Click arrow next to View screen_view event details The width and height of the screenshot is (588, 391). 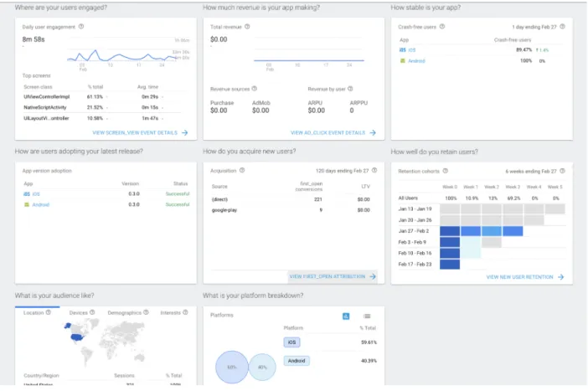pyautogui.click(x=185, y=133)
